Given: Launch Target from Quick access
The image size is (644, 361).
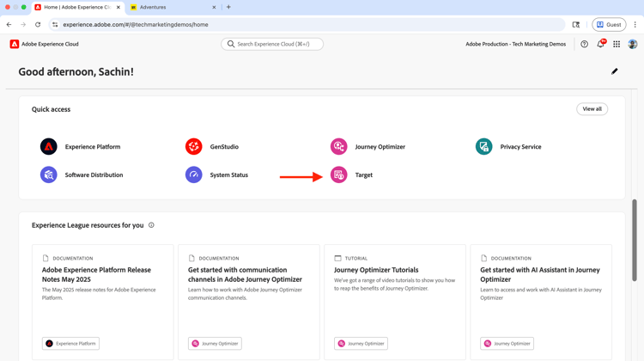Looking at the screenshot, I should pyautogui.click(x=339, y=174).
